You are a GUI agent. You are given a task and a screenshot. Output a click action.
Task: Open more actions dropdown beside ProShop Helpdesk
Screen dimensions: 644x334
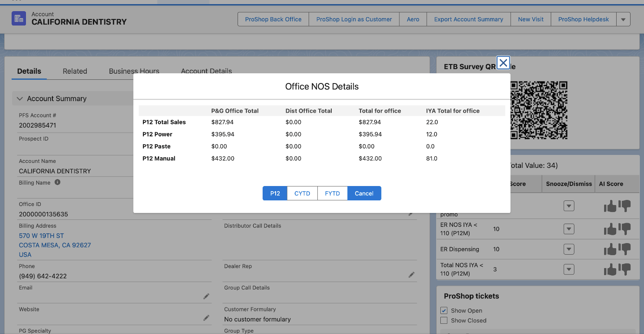(x=623, y=19)
